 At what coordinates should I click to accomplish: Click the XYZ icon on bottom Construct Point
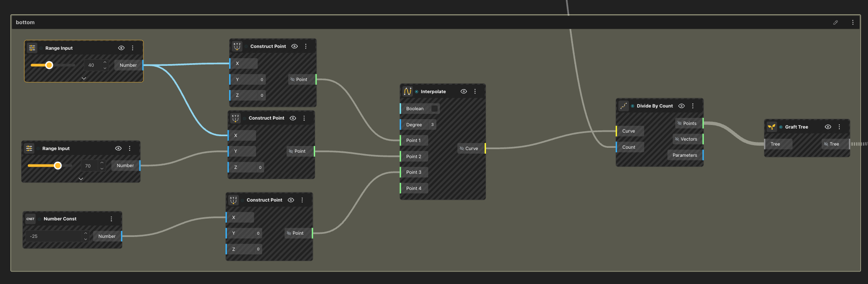coord(233,200)
